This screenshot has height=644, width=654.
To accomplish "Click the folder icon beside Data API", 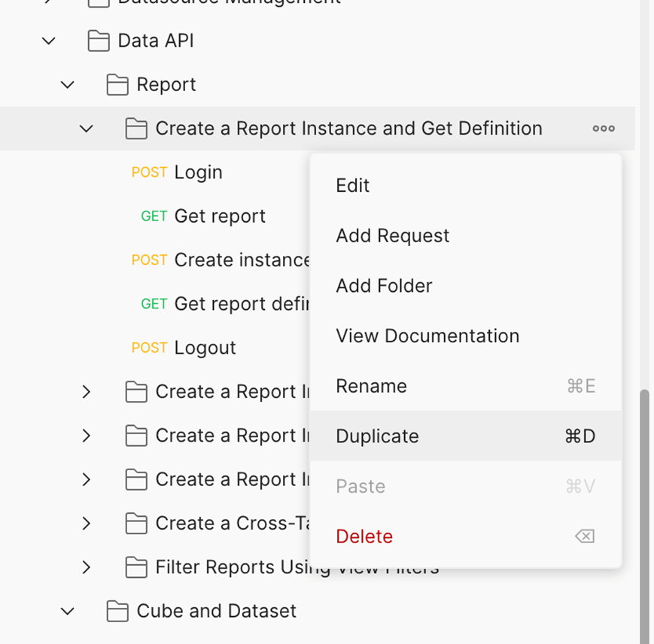I will 98,41.
